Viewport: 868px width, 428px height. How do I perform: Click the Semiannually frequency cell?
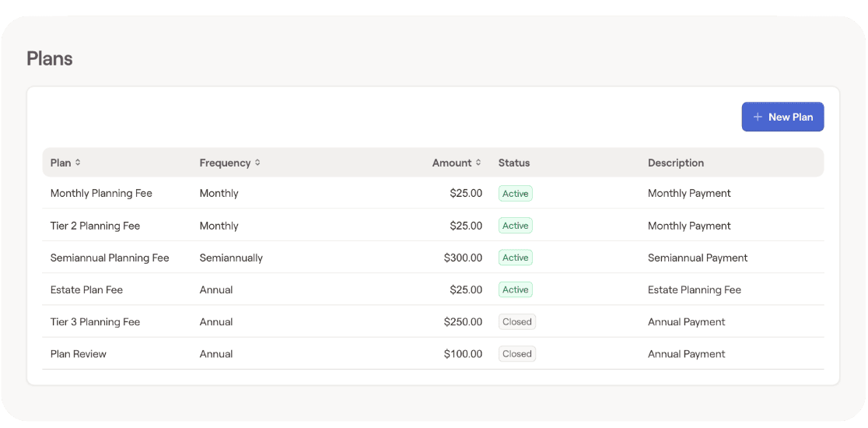(x=231, y=258)
